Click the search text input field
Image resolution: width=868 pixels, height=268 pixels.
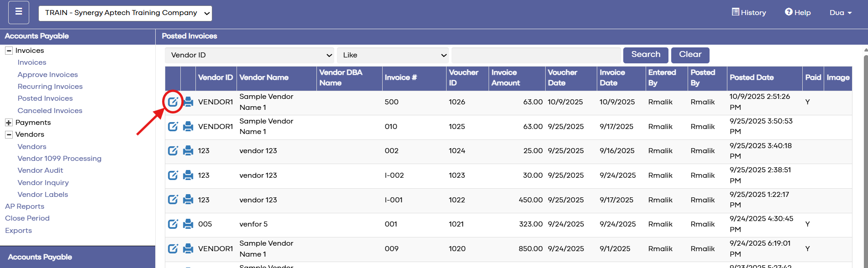tap(536, 55)
